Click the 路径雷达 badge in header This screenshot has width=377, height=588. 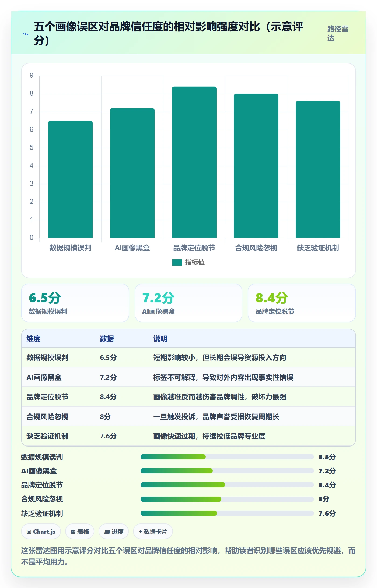pos(338,33)
